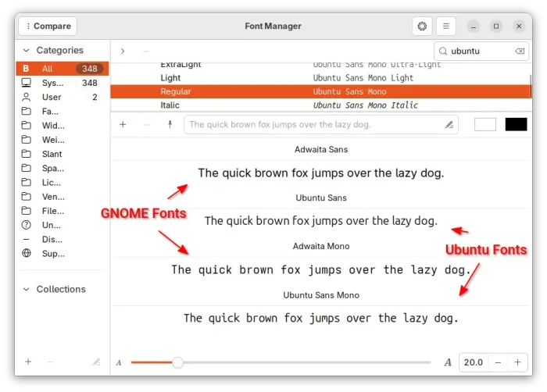Minimize the Font Manager window
Image resolution: width=547 pixels, height=392 pixels.
[x=474, y=26]
